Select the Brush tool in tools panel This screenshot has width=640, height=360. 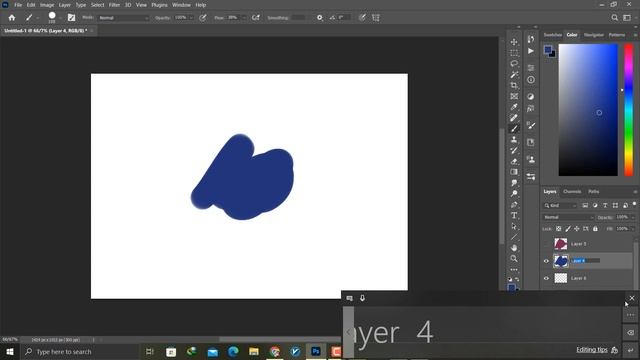coord(514,129)
